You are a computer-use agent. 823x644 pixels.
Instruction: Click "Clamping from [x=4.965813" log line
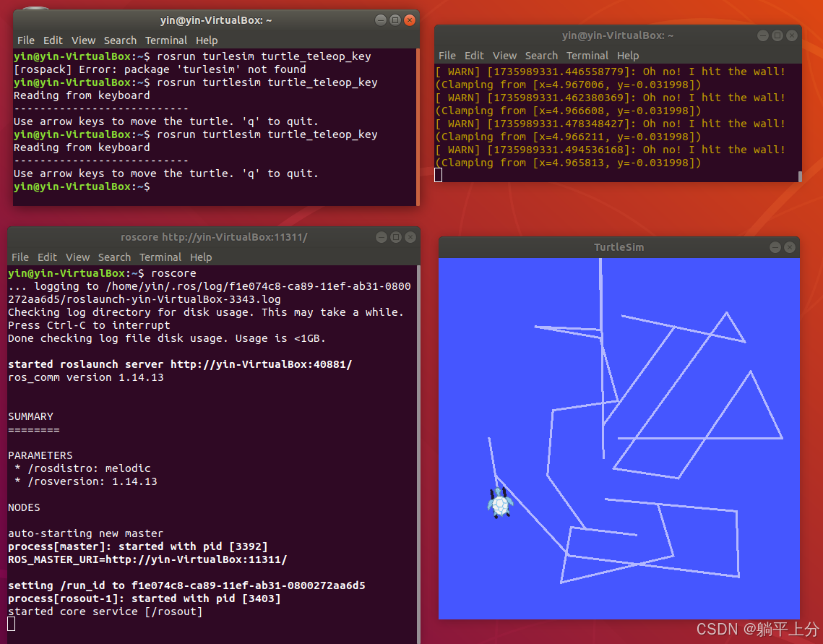coord(568,163)
